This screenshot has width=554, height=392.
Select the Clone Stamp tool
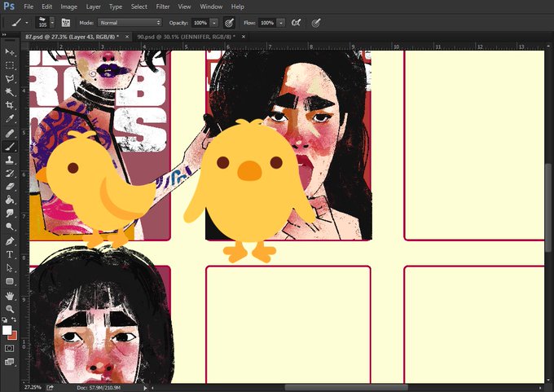[10, 160]
